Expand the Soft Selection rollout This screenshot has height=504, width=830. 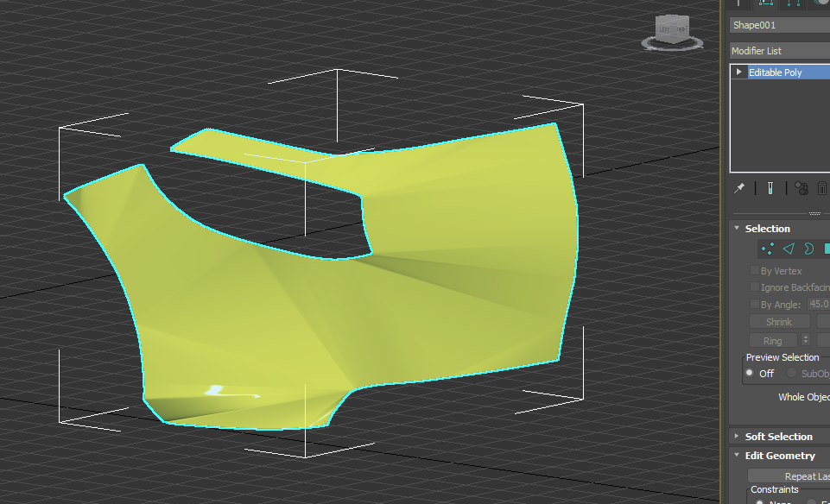[x=779, y=437]
